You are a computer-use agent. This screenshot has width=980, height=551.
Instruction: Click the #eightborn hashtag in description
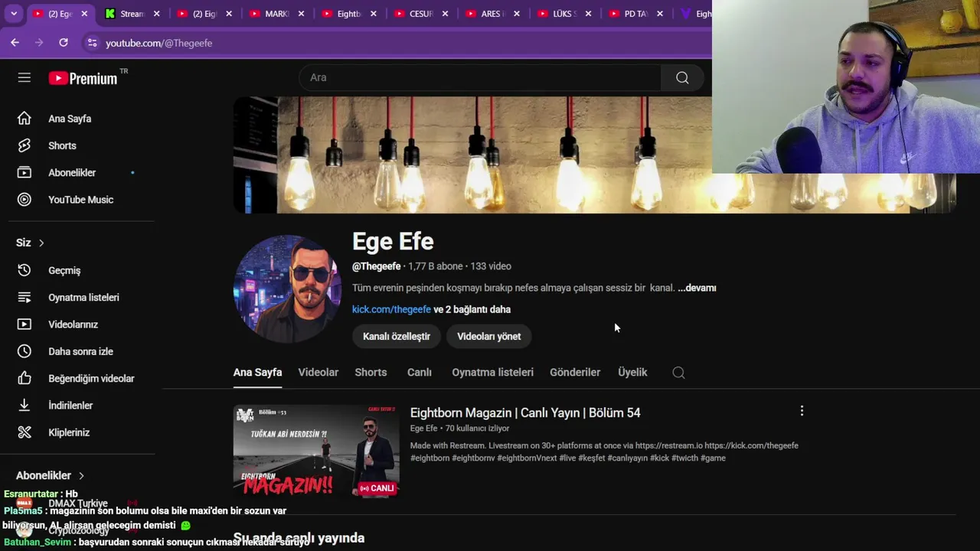(x=430, y=458)
